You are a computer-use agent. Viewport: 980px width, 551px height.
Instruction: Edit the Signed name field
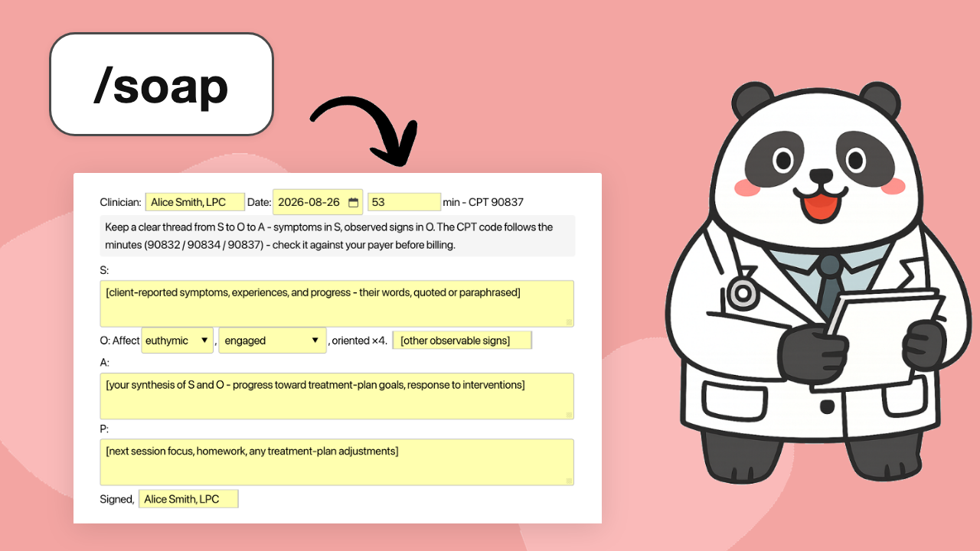point(188,499)
